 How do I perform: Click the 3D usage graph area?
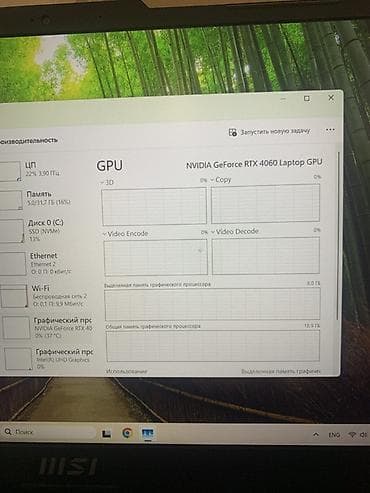[x=154, y=206]
